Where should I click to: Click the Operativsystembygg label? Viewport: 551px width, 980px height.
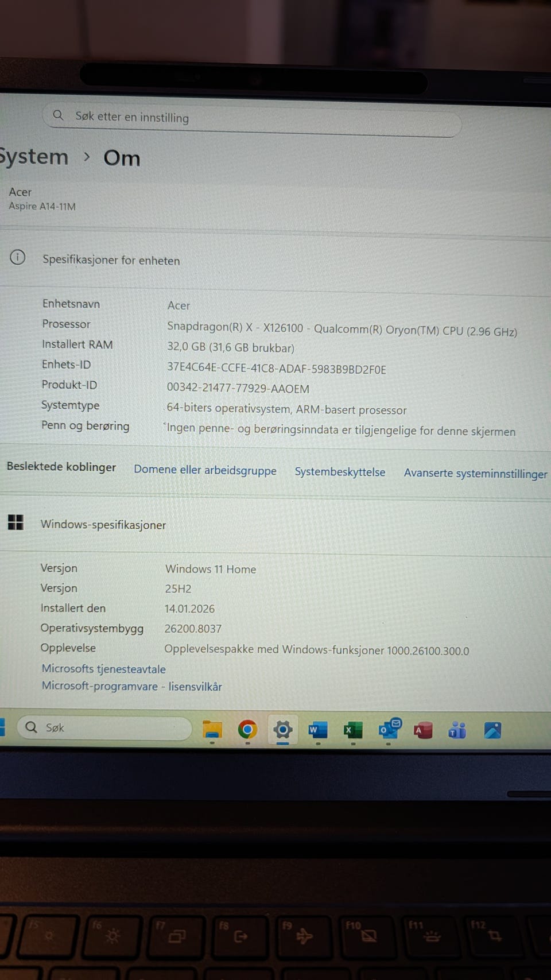[x=92, y=628]
